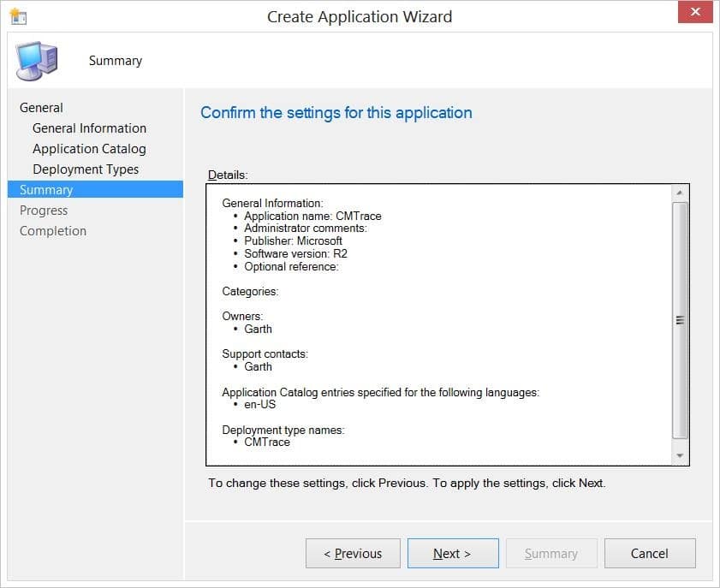Click the disabled Summary button
720x588 pixels.
[x=550, y=554]
